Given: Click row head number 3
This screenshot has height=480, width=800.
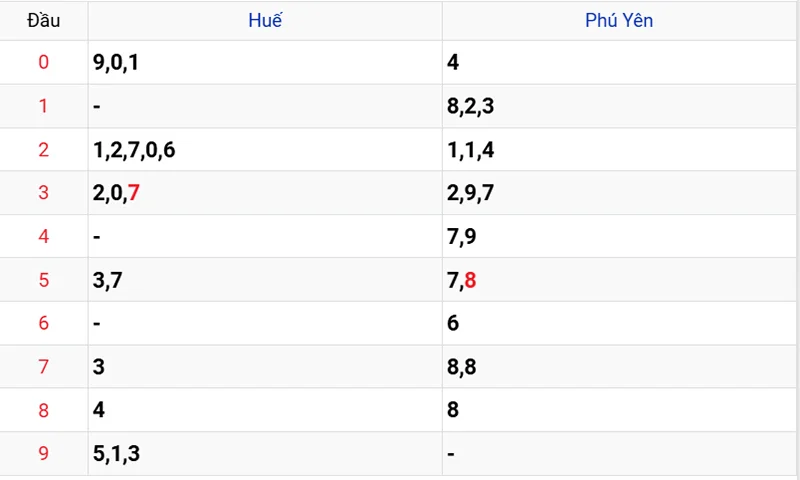Looking at the screenshot, I should click(43, 193).
